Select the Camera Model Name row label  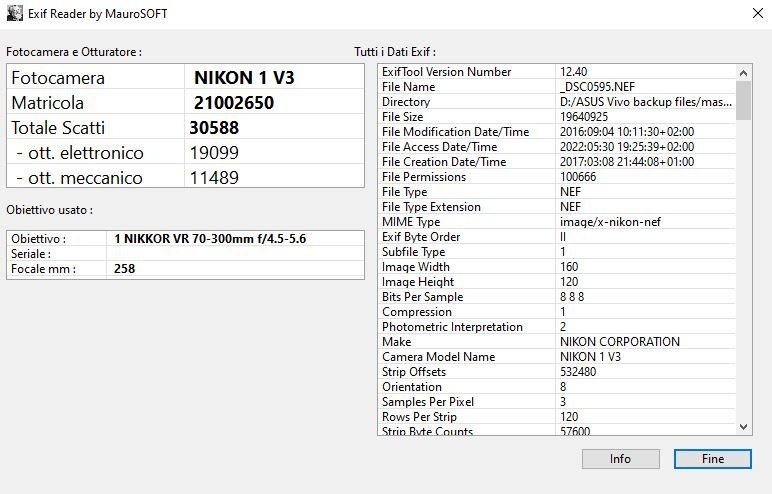(x=439, y=357)
